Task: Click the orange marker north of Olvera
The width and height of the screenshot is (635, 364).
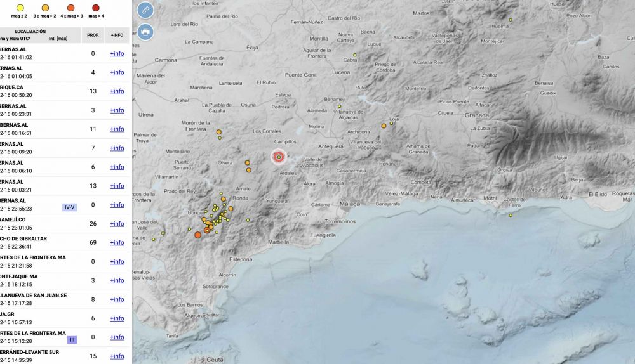Action: [x=219, y=133]
